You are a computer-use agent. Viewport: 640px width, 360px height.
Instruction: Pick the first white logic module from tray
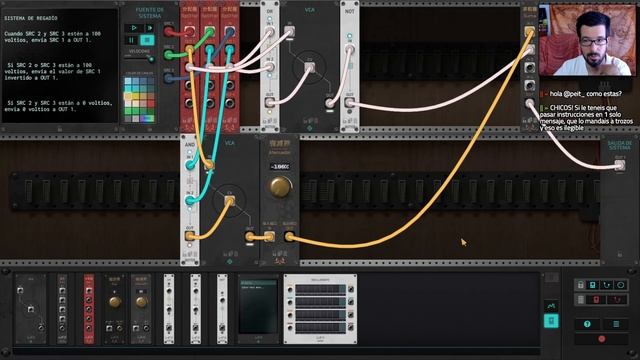coord(169,309)
